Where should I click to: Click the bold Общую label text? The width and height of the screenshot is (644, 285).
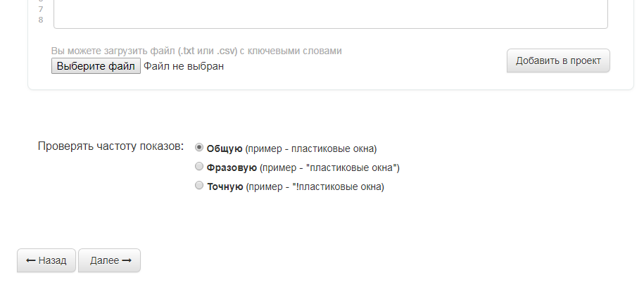tap(225, 148)
